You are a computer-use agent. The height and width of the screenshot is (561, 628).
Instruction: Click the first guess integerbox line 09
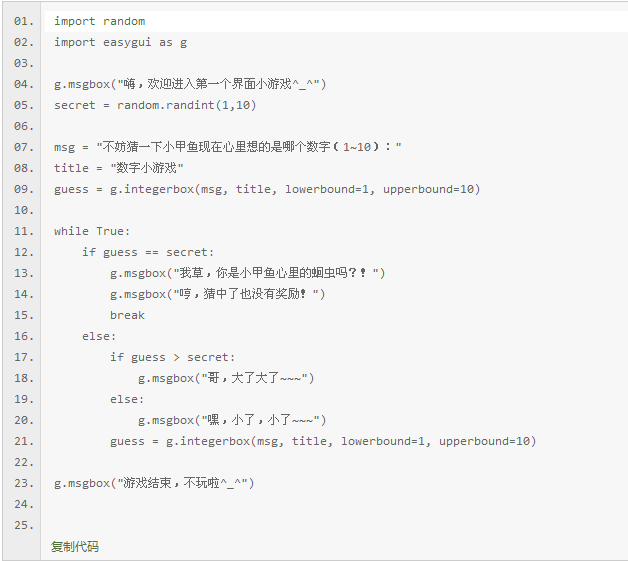pyautogui.click(x=267, y=189)
